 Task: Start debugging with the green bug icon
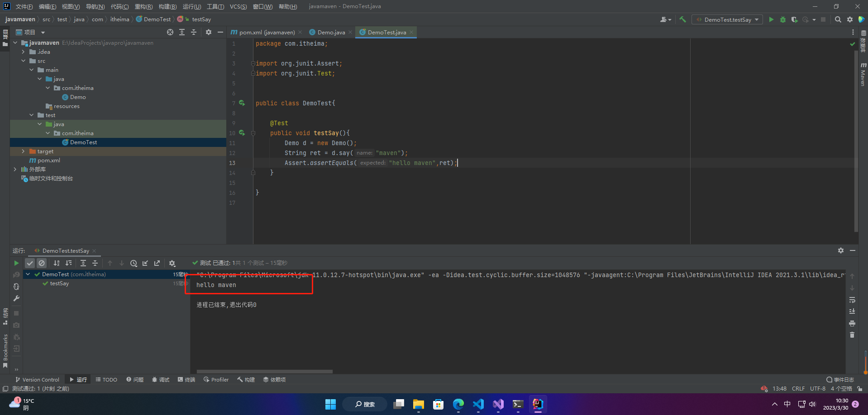point(783,19)
